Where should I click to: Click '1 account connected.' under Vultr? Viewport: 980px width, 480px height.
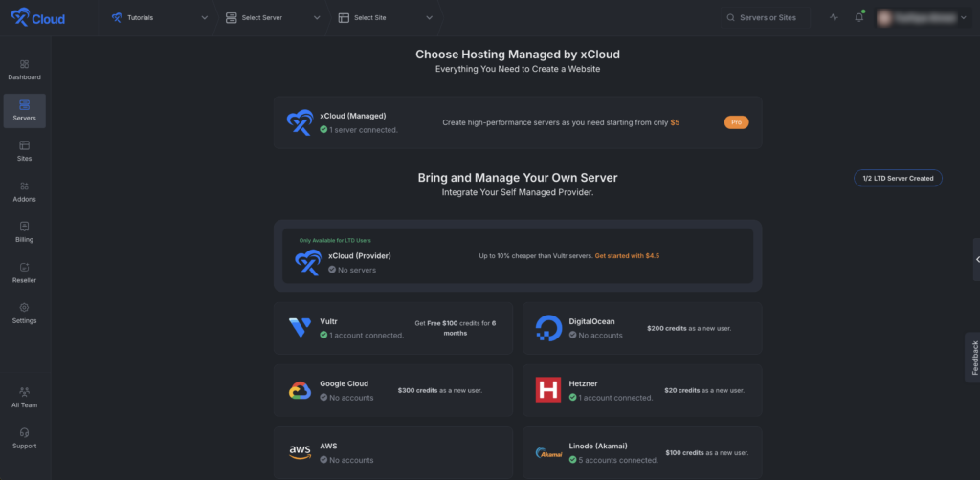pyautogui.click(x=367, y=336)
